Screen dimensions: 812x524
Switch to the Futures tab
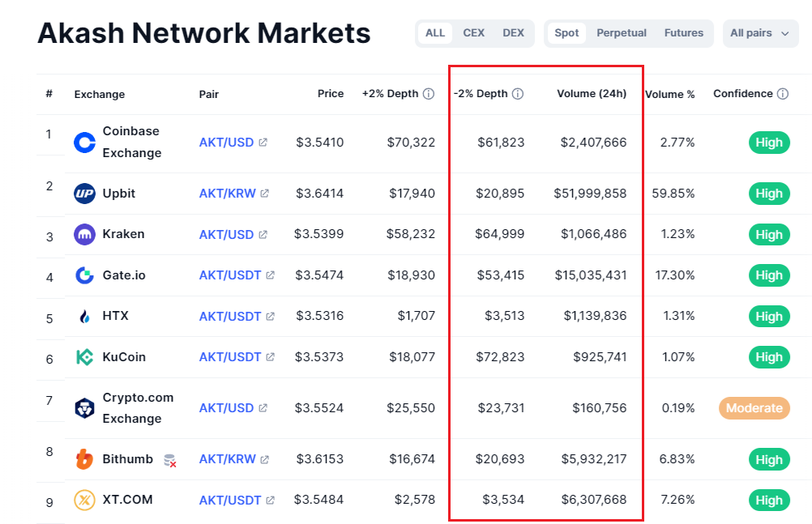tap(684, 33)
